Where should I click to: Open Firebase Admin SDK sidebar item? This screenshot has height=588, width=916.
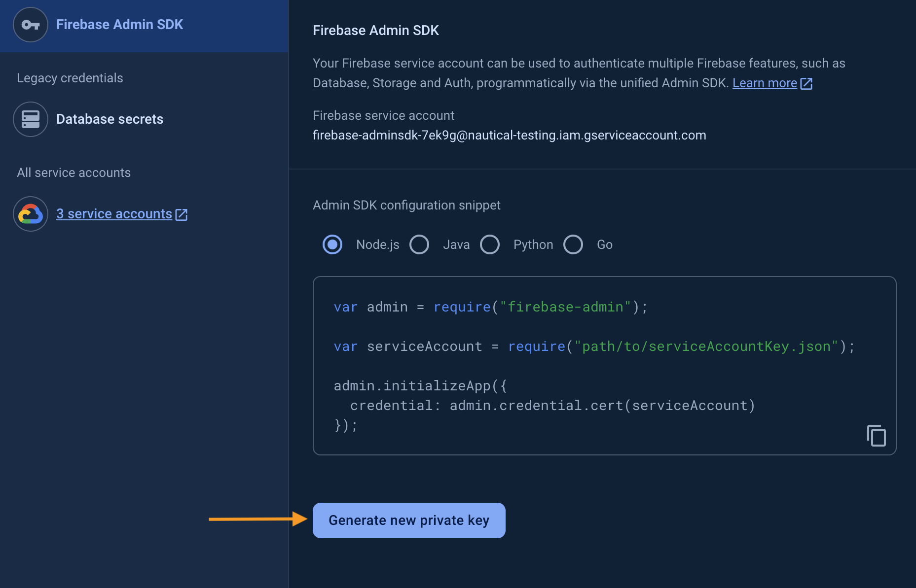pyautogui.click(x=119, y=25)
